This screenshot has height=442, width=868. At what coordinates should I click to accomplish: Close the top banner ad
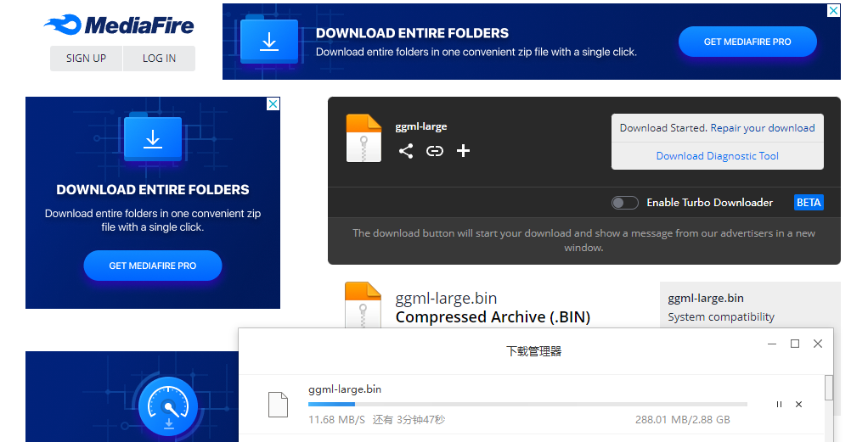[833, 10]
